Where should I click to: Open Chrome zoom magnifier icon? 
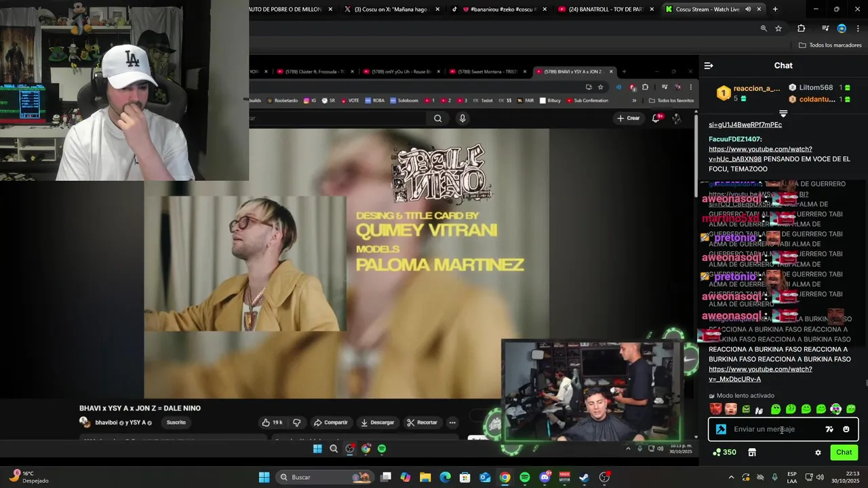[x=764, y=28]
